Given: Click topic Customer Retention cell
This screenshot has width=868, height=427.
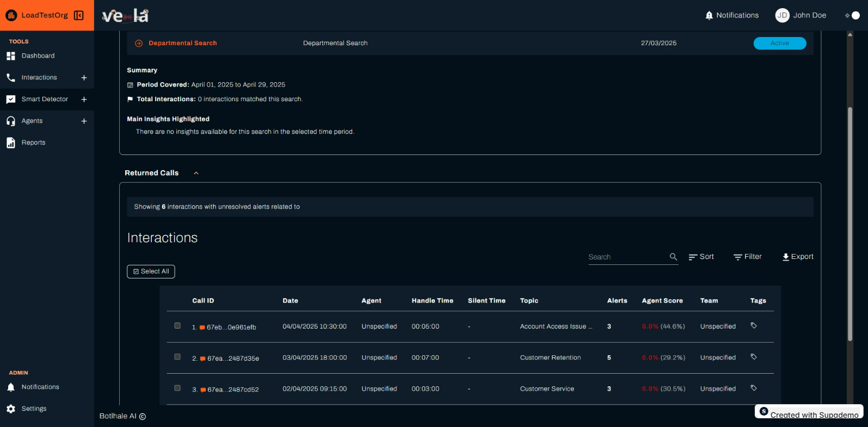Looking at the screenshot, I should [551, 358].
